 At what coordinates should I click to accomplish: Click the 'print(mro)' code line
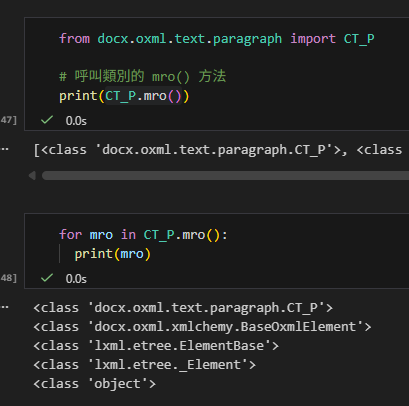(x=113, y=254)
